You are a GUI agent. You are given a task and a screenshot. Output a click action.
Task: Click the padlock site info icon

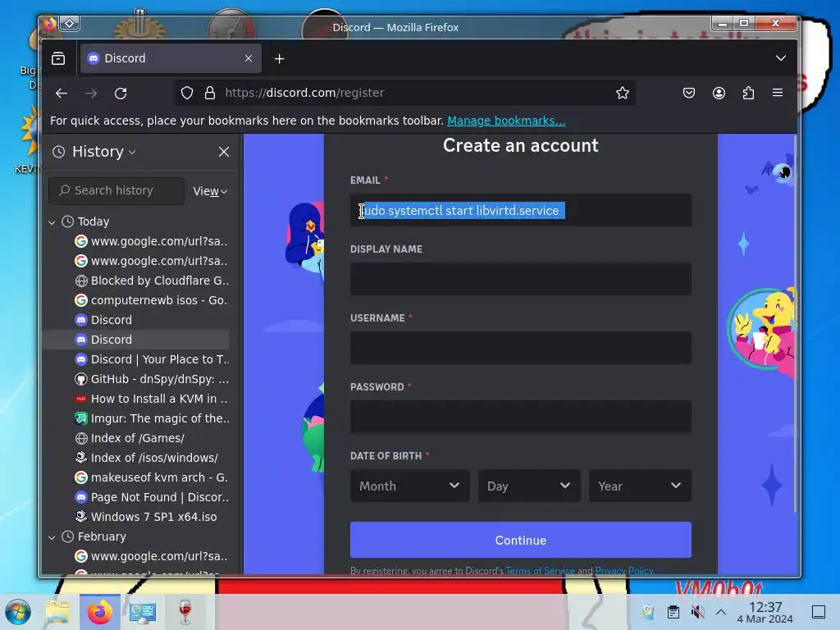[210, 94]
